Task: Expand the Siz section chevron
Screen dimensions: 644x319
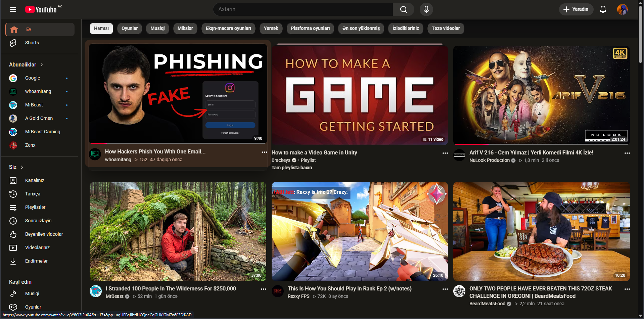Action: [22, 167]
